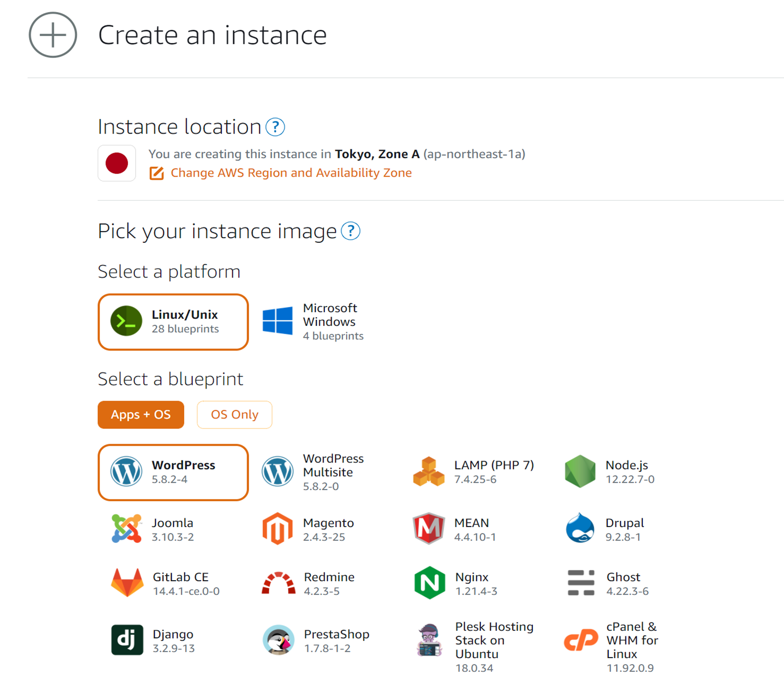Open help for Pick your instance image
The height and width of the screenshot is (693, 784).
[x=350, y=231]
